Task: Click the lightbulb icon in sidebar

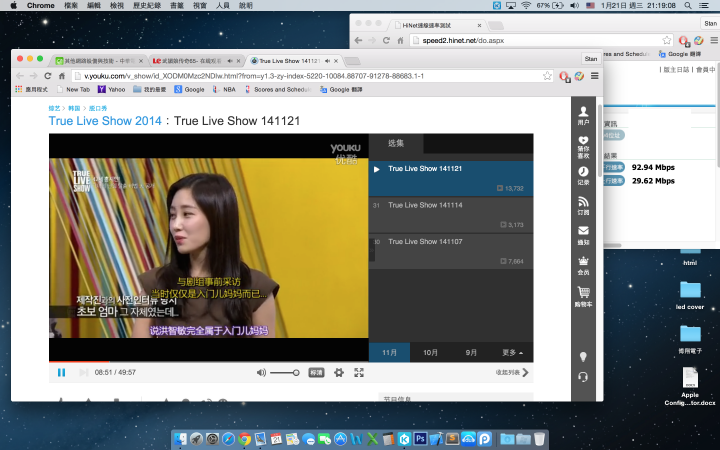Action: pos(583,357)
